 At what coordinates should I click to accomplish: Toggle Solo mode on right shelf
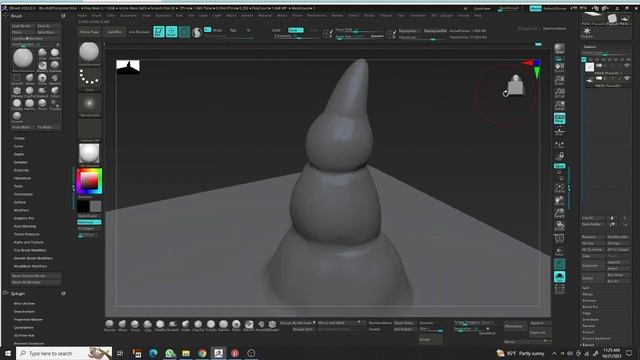[x=559, y=277]
